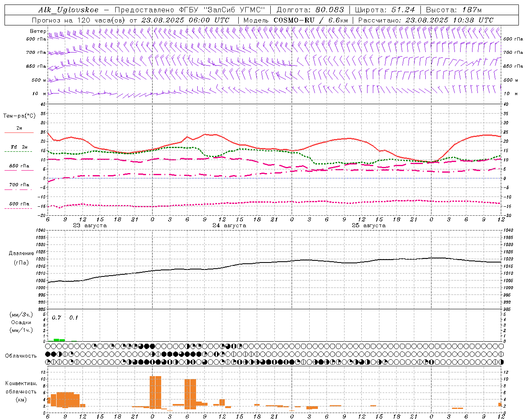Click the red 2м temperature legend line
This screenshot has height=420, width=525.
19,132
